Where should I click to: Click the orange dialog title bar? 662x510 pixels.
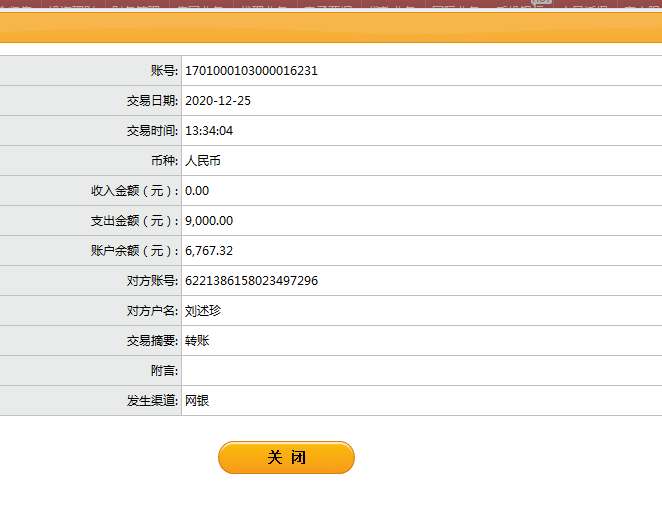coord(330,27)
